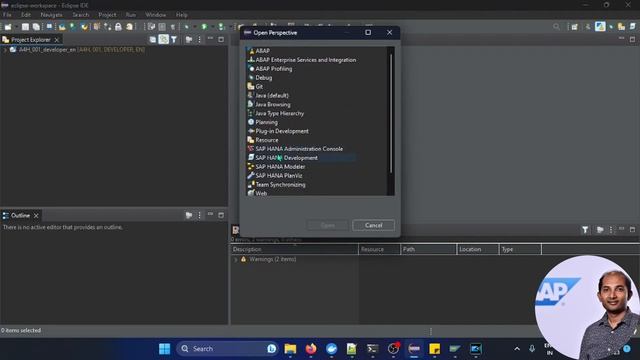
Task: Select SAP HANA Administration Console
Action: point(295,149)
